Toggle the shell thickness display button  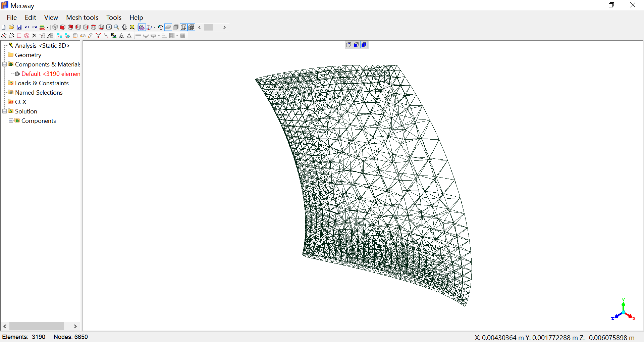click(168, 27)
